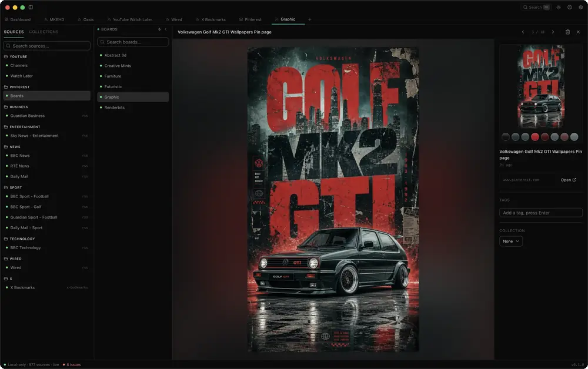588x369 pixels.
Task: Select the Sources sidebar tab
Action: 14,32
